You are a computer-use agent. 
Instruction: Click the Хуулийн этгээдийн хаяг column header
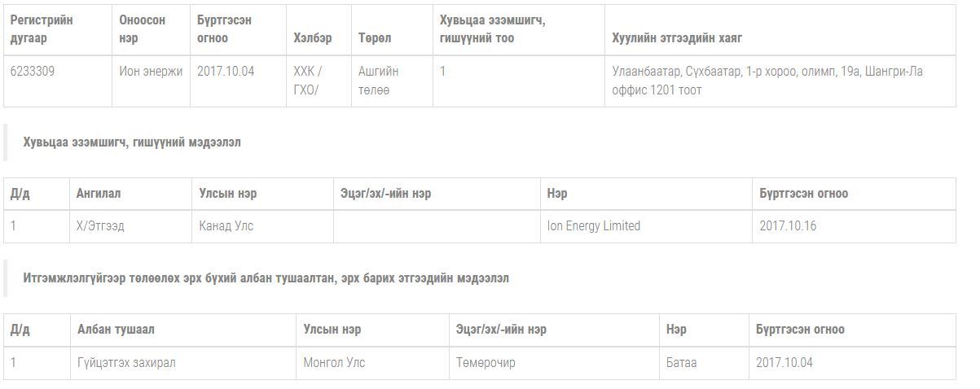[x=677, y=38]
